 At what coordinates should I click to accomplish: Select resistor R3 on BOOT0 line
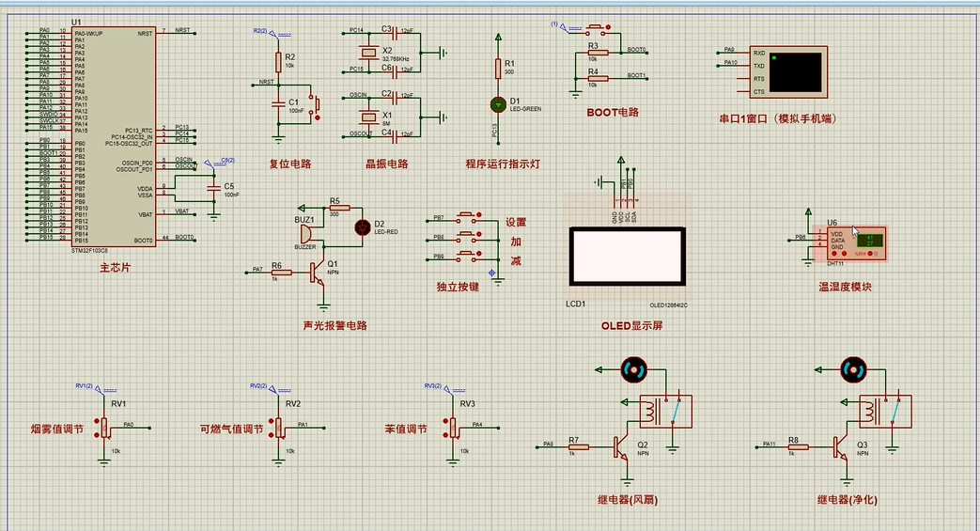pyautogui.click(x=598, y=53)
